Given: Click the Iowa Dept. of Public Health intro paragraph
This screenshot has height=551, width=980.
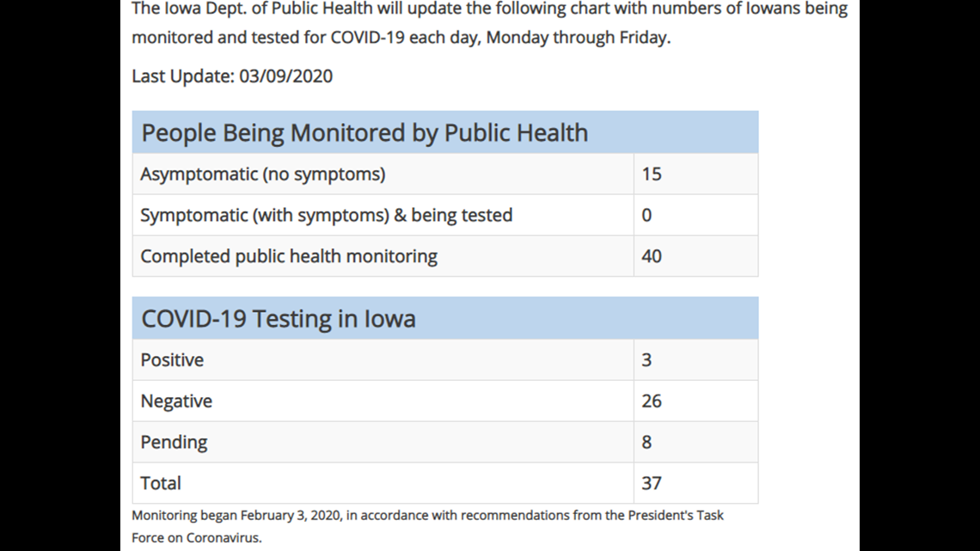Looking at the screenshot, I should pyautogui.click(x=489, y=23).
